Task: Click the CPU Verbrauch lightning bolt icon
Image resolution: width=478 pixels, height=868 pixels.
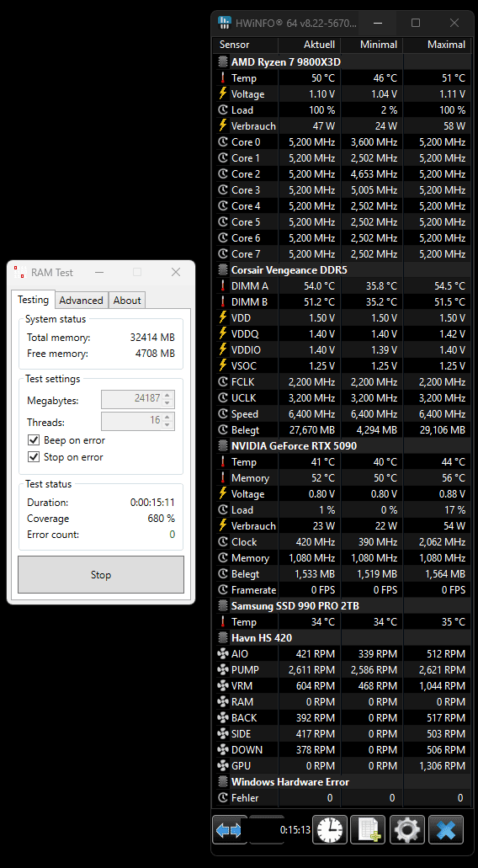Action: coord(223,125)
